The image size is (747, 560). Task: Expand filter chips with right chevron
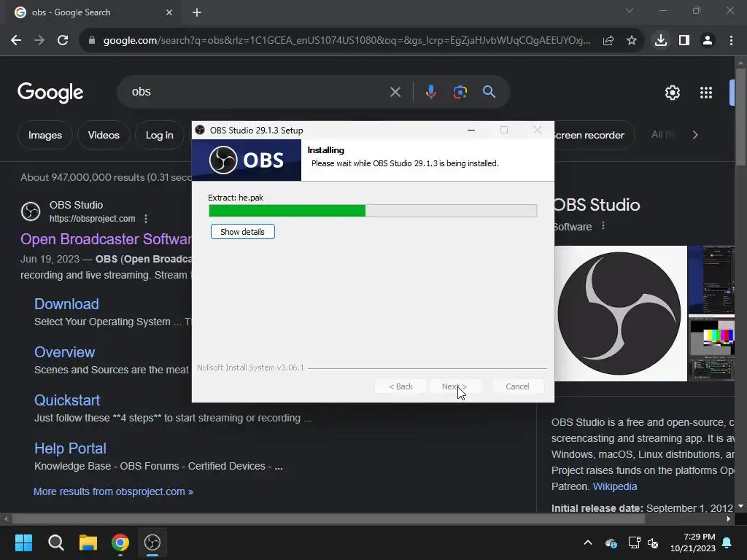[x=695, y=135]
